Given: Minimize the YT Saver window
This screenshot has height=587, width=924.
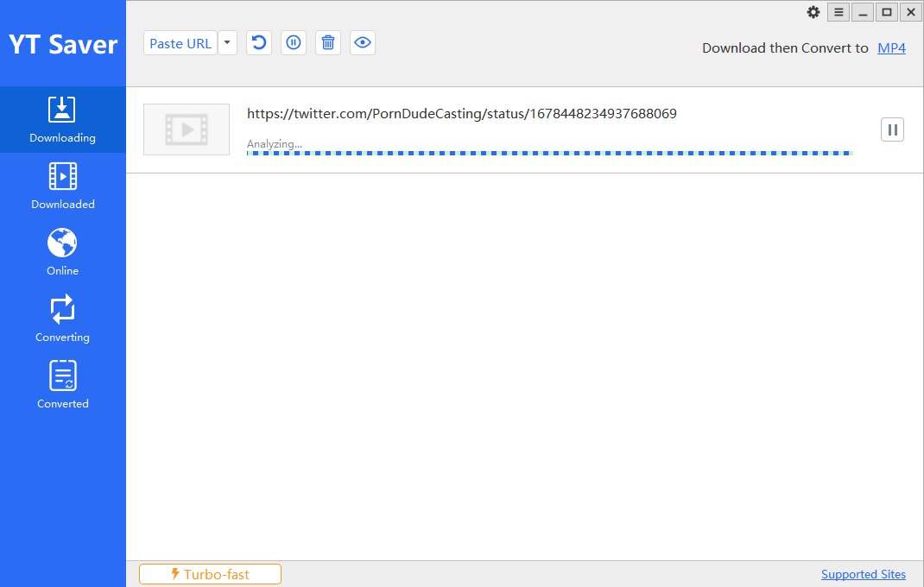Looking at the screenshot, I should pyautogui.click(x=863, y=12).
